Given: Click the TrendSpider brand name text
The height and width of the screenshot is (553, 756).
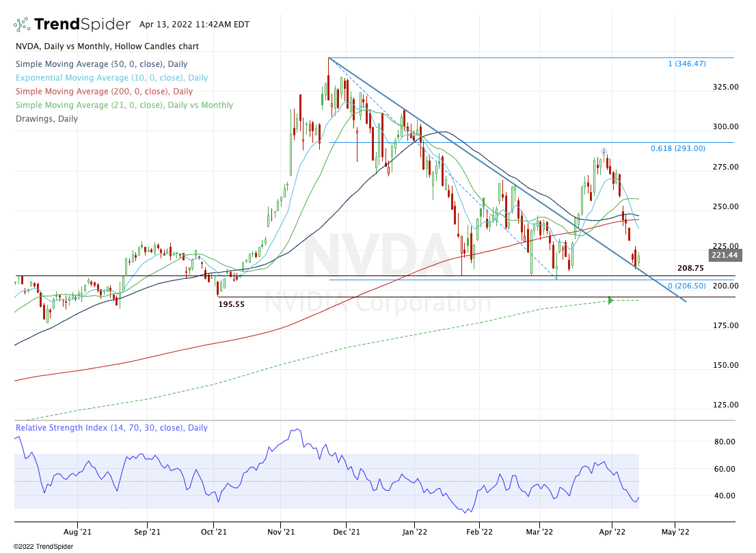Looking at the screenshot, I should [83, 24].
